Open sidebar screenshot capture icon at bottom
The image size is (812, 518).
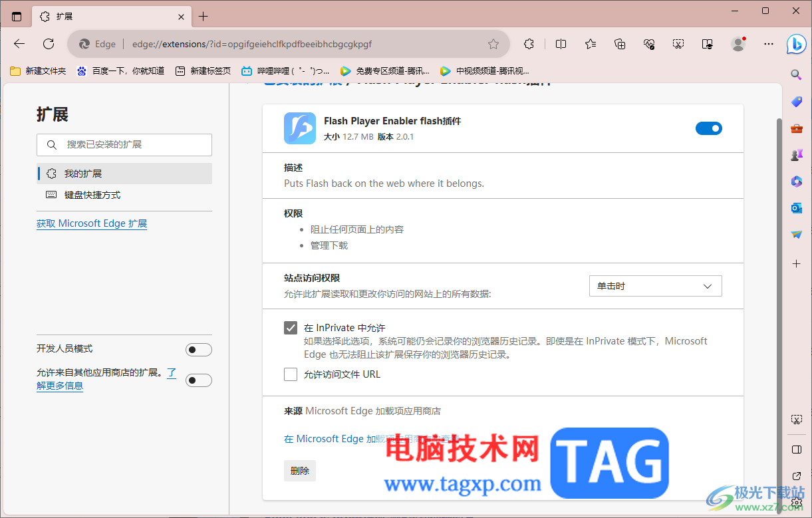click(x=796, y=420)
